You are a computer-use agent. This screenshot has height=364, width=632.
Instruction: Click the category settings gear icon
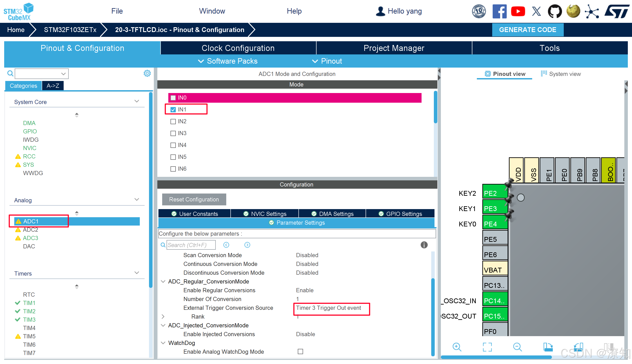tap(147, 73)
